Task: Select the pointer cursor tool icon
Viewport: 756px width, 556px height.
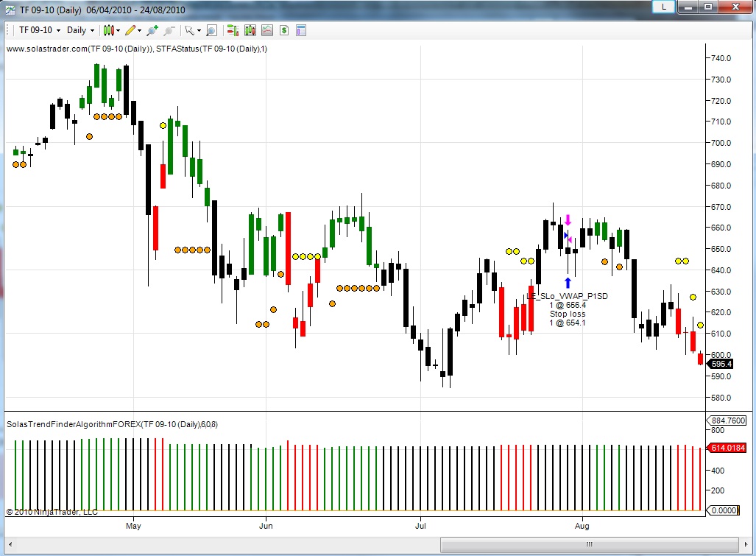Action: [189, 30]
